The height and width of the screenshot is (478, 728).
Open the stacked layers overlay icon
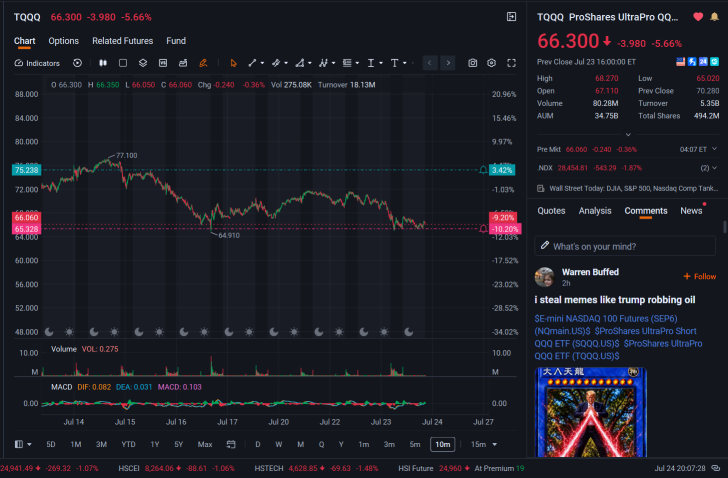[143, 63]
